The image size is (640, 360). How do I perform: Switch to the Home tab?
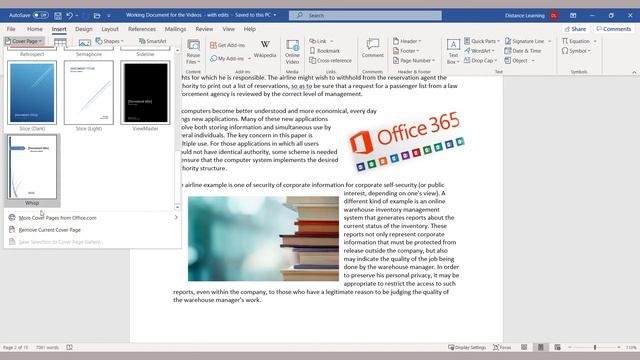click(35, 29)
